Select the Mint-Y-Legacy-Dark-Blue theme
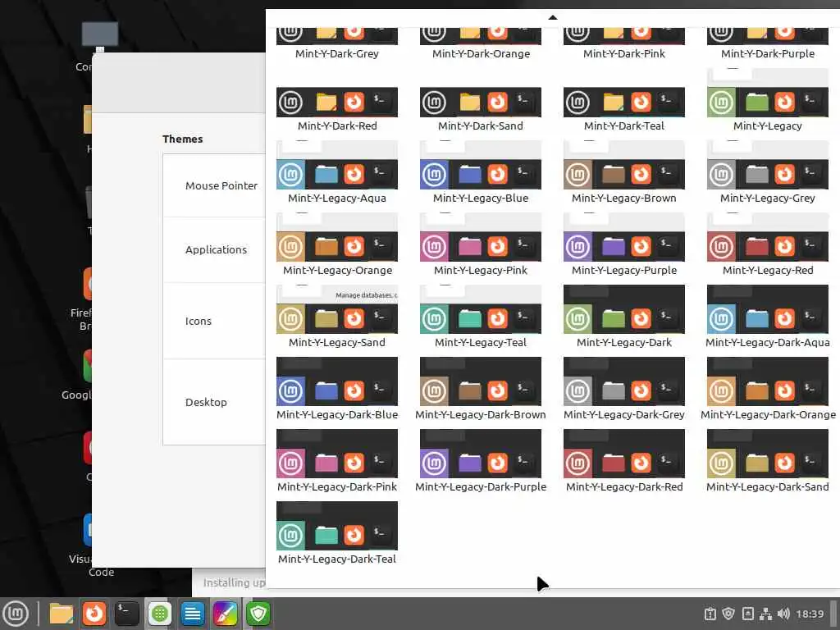 (337, 390)
